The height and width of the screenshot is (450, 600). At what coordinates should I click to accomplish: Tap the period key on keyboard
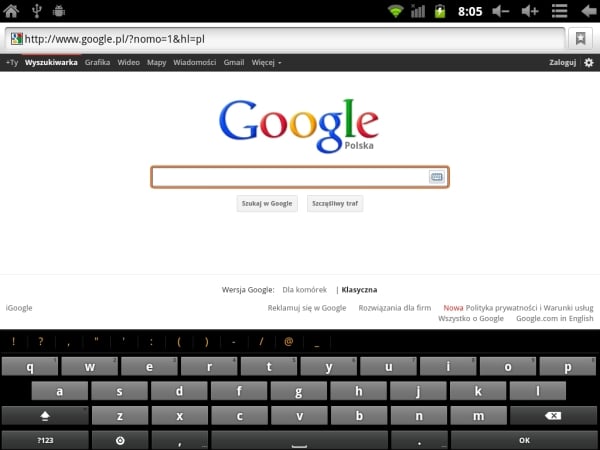pyautogui.click(x=419, y=440)
